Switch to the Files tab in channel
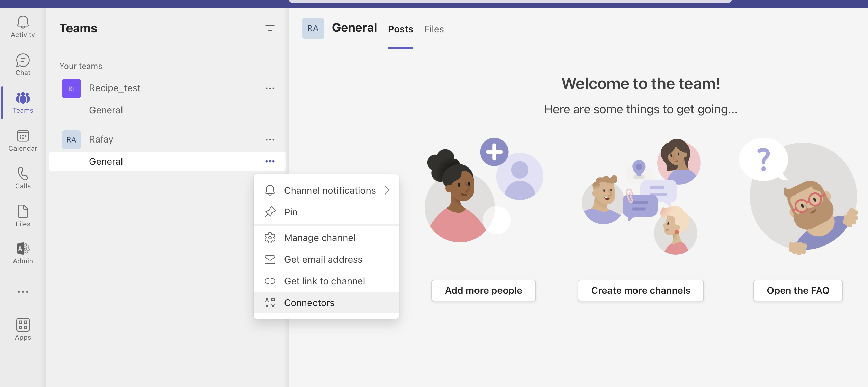Viewport: 868px width, 387px height. (x=434, y=29)
